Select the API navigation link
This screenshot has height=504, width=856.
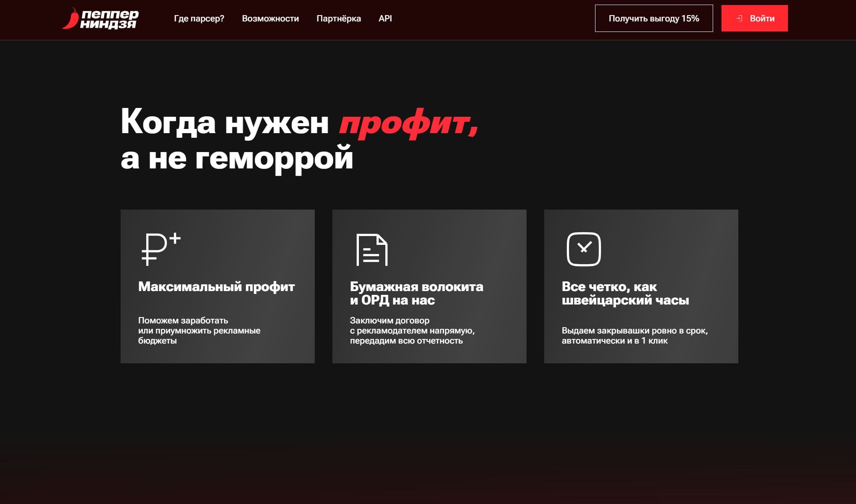coord(385,18)
